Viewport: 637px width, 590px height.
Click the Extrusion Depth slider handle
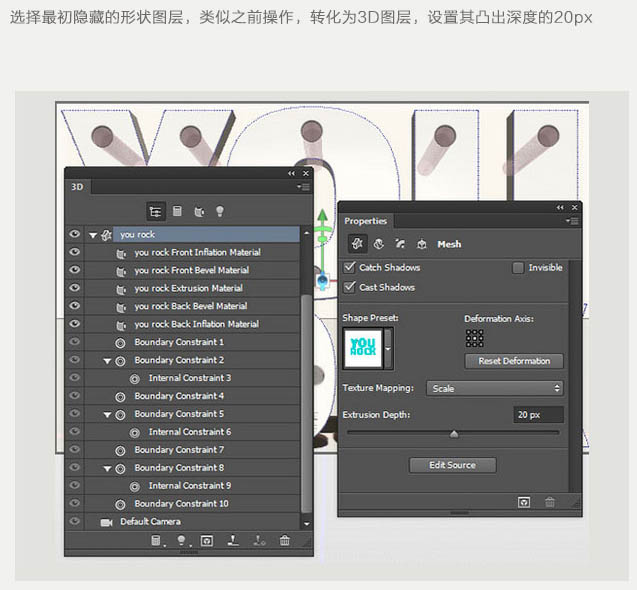click(x=454, y=434)
